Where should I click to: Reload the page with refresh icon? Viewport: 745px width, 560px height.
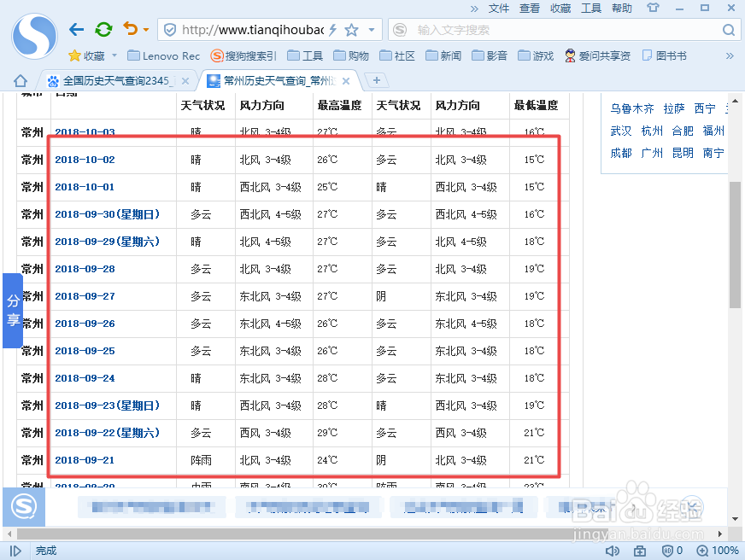pyautogui.click(x=103, y=30)
